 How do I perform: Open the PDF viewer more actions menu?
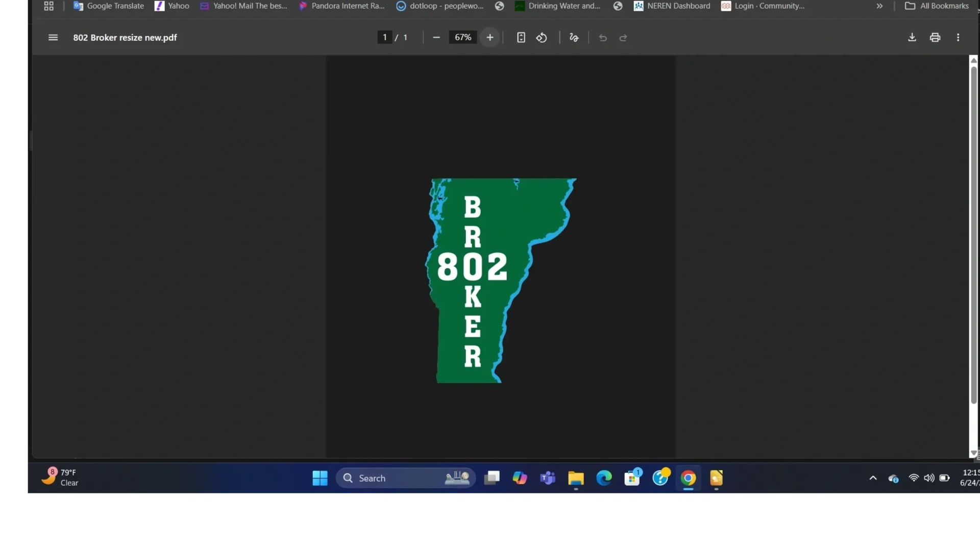pos(958,37)
